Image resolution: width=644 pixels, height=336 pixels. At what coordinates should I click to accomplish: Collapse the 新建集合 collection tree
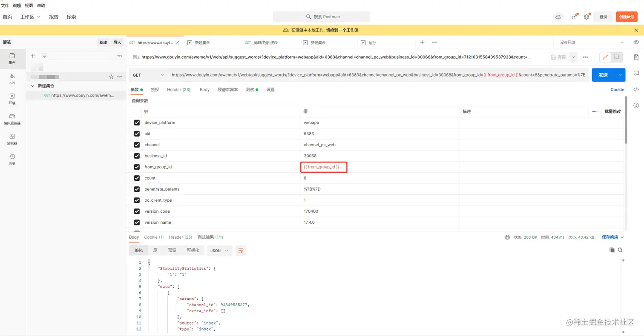tap(33, 86)
